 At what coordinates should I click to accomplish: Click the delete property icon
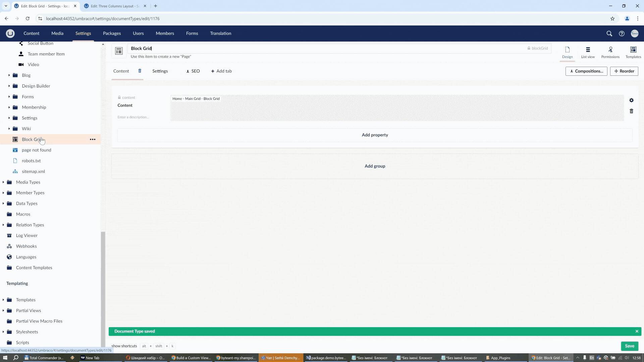coord(632,111)
